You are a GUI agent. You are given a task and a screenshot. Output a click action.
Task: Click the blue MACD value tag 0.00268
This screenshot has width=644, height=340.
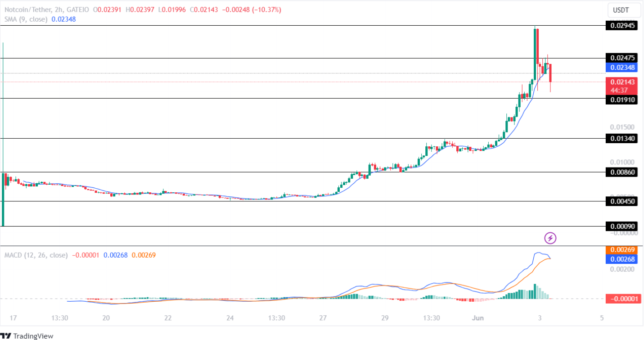[x=623, y=259]
